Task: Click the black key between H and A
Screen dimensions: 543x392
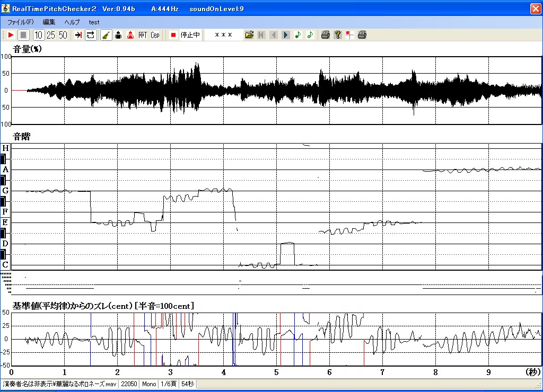Action: 3,159
